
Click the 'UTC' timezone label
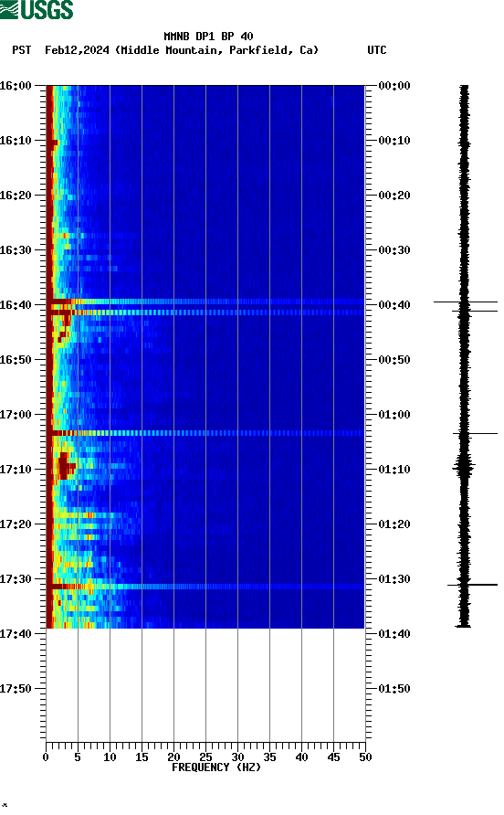click(377, 50)
